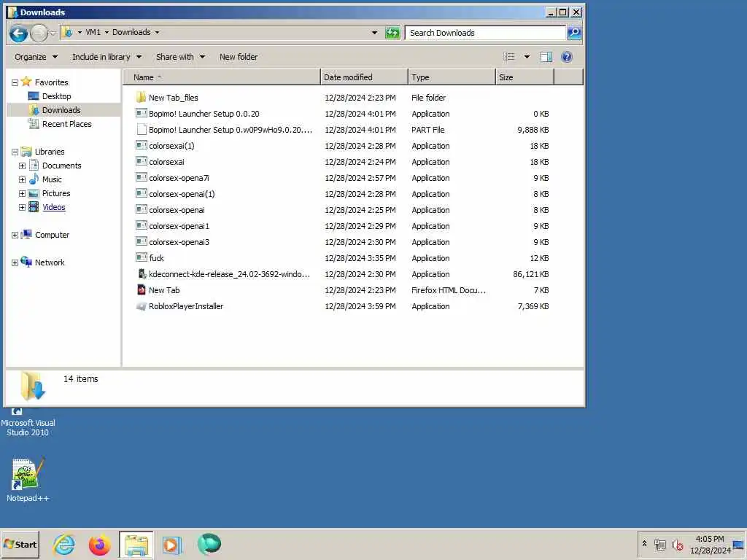Sort by the Type column header
The width and height of the screenshot is (747, 560).
(x=452, y=77)
